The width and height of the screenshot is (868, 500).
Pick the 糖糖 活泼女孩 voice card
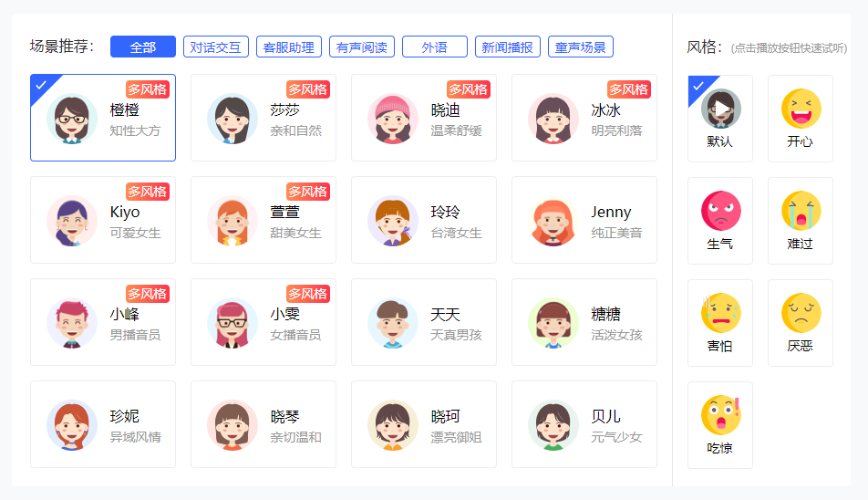click(584, 322)
